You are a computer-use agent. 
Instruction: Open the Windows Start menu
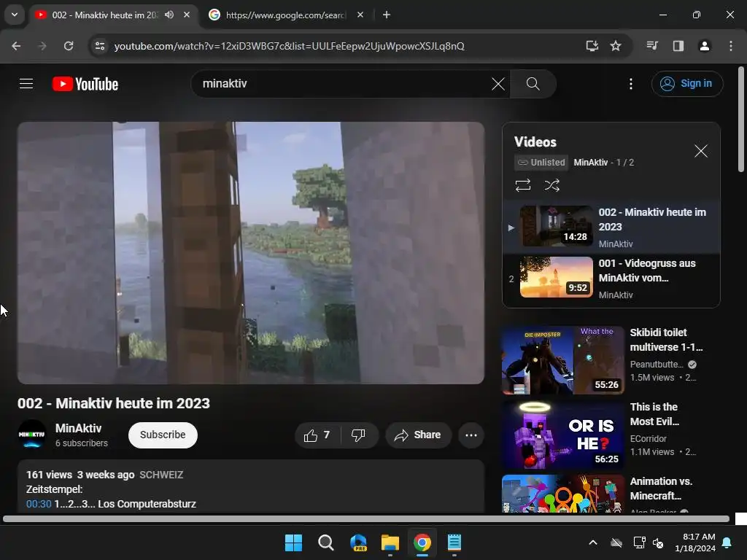coord(293,542)
